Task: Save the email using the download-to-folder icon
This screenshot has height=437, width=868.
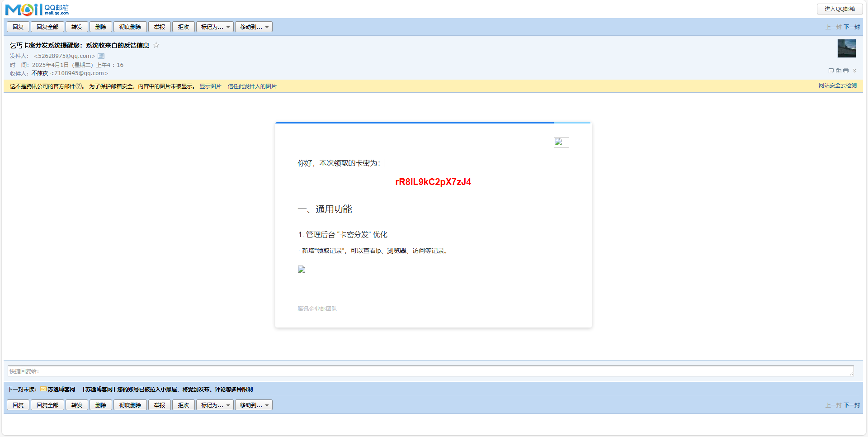Action: (x=839, y=71)
